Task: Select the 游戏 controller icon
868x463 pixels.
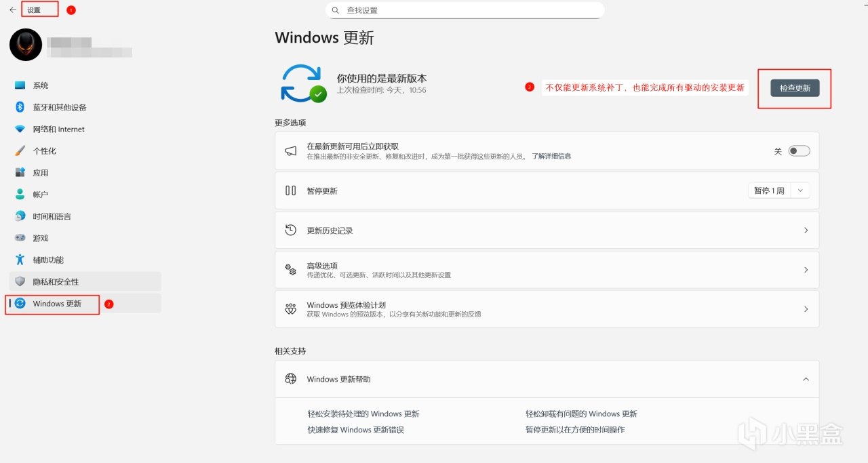Action: (x=20, y=238)
